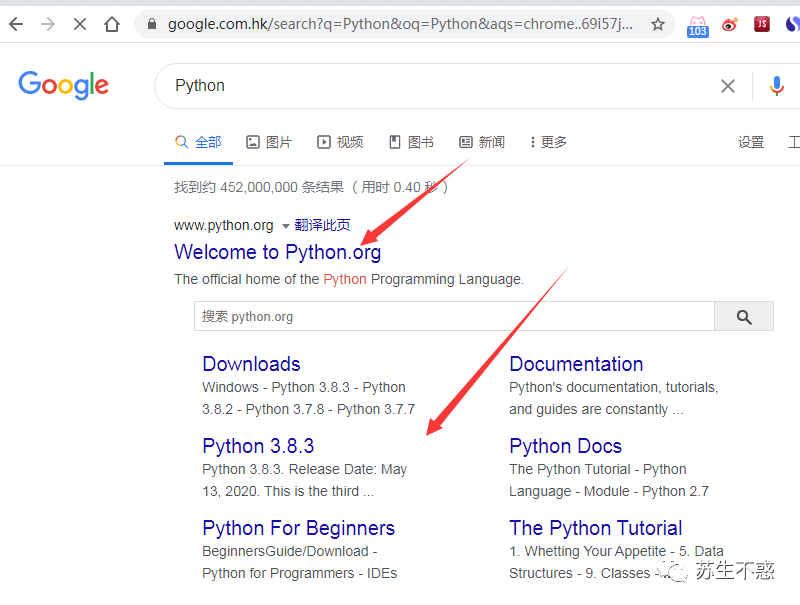Open the extension showing badge 103

pyautogui.click(x=697, y=26)
